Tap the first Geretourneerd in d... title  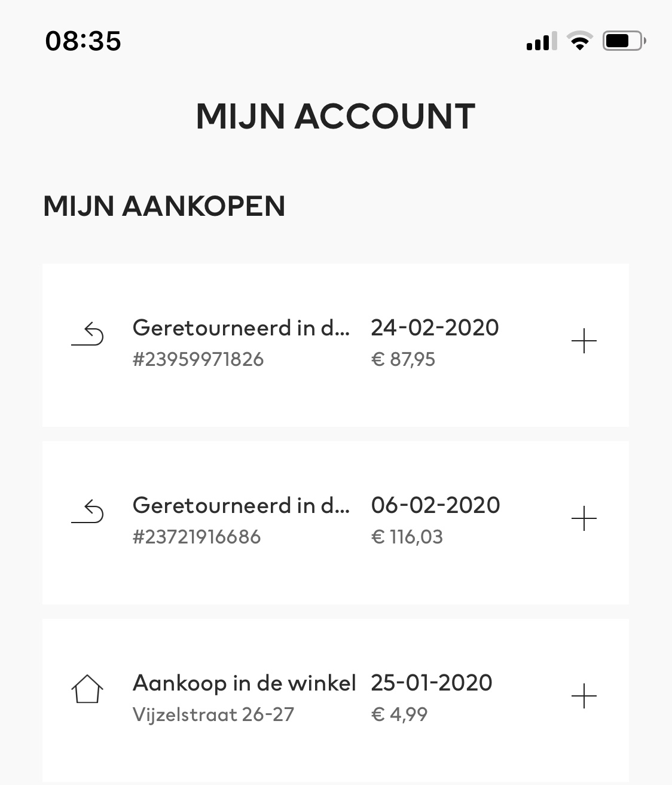tap(241, 328)
